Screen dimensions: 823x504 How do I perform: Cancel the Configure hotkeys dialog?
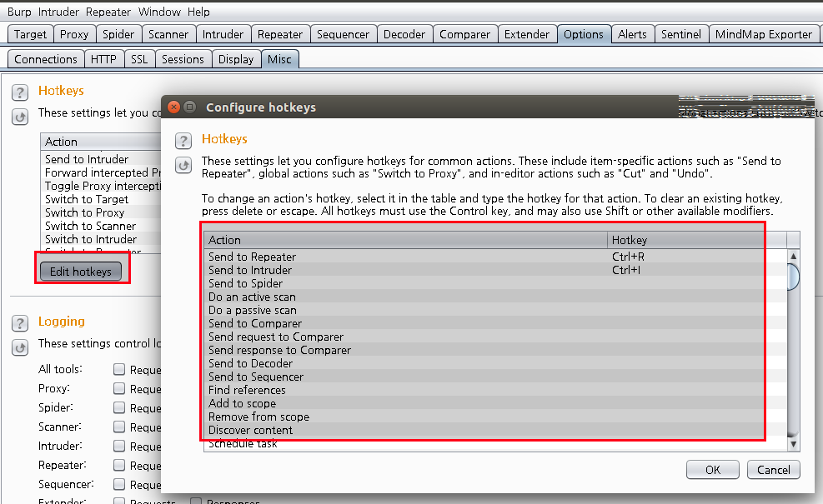[773, 469]
